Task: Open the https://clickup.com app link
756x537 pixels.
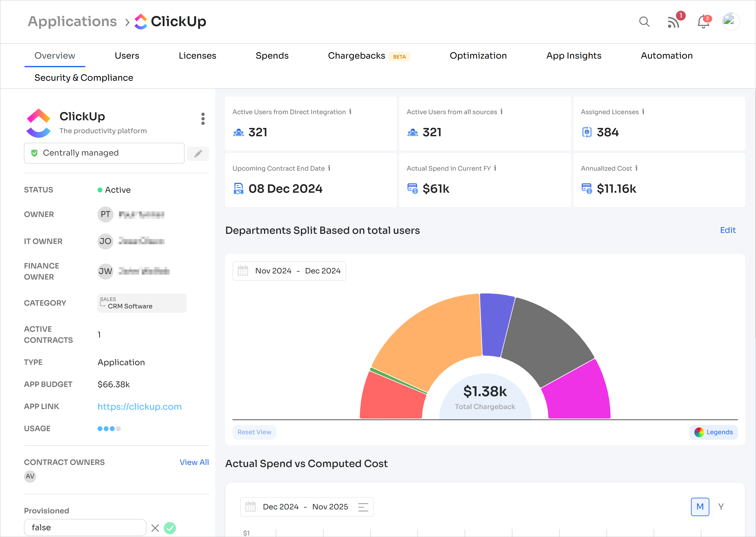Action: click(x=140, y=406)
